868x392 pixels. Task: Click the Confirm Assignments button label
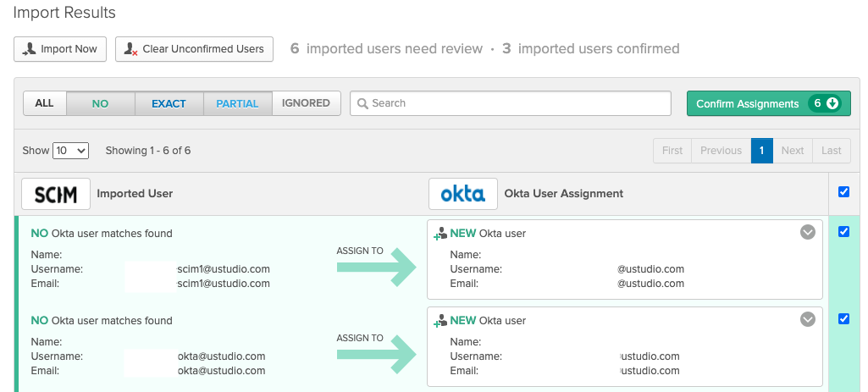click(x=747, y=103)
